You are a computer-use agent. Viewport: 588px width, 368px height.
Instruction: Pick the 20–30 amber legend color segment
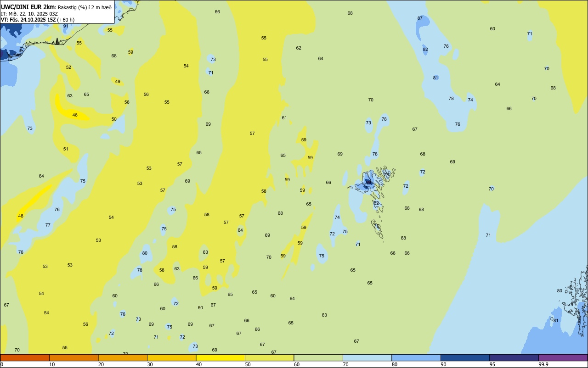[x=123, y=357]
